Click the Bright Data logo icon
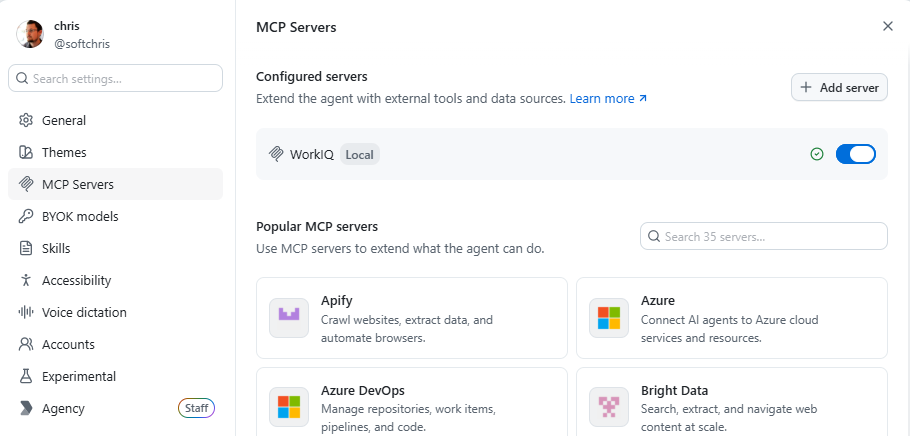This screenshot has height=436, width=910. tap(609, 407)
